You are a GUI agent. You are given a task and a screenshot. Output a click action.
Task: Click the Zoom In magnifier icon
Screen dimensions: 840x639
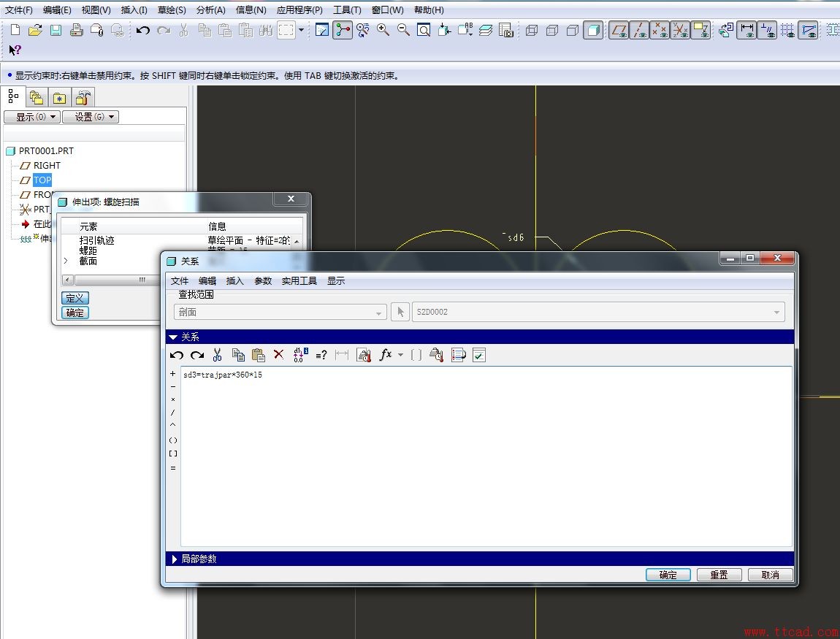tap(383, 30)
